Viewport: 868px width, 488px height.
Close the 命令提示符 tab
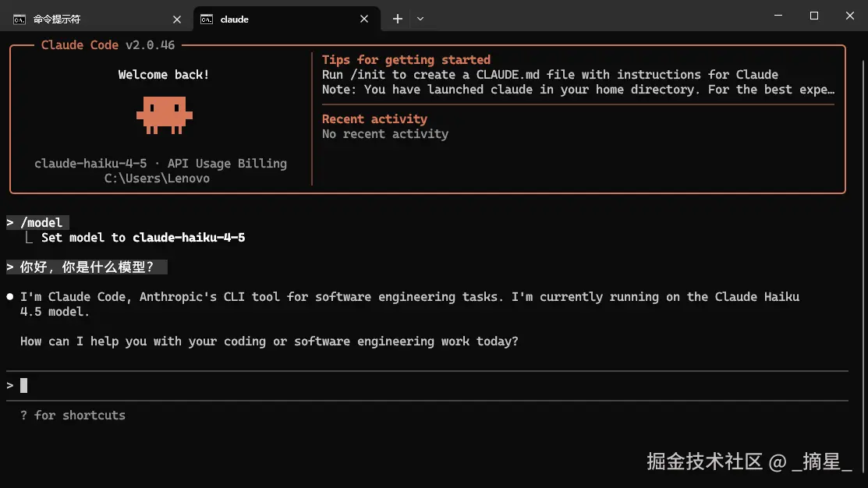coord(177,19)
